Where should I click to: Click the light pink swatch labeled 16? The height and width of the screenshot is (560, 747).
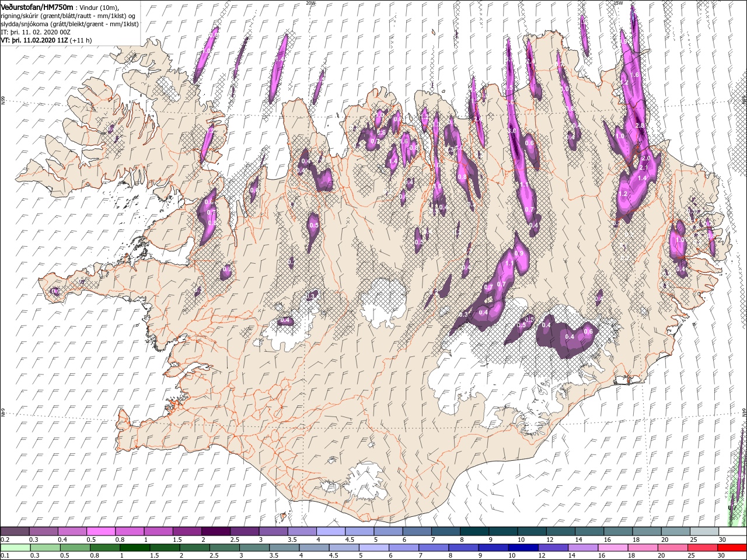click(612, 548)
